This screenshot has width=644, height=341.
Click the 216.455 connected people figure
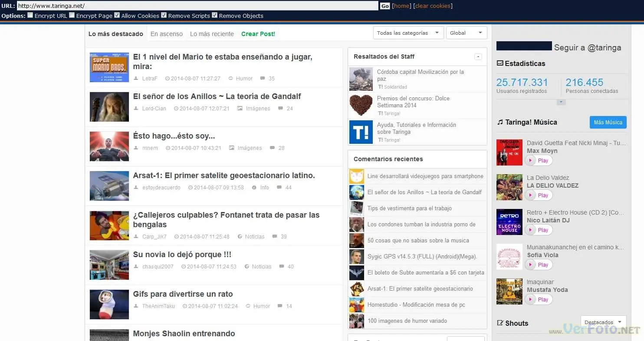(x=585, y=83)
